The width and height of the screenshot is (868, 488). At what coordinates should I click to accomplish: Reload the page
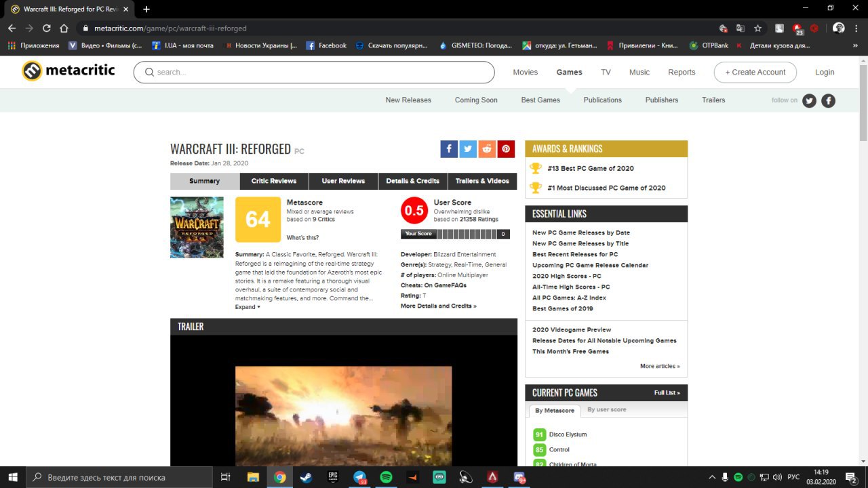47,28
